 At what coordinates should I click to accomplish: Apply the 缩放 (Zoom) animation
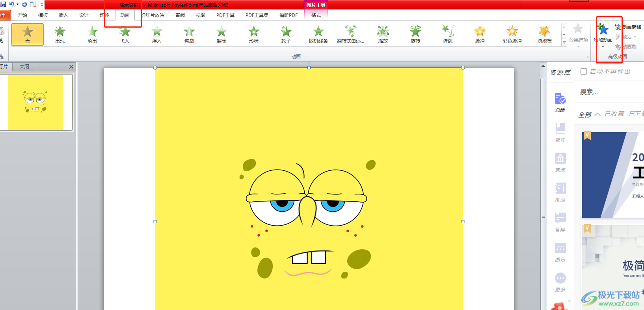[x=383, y=34]
